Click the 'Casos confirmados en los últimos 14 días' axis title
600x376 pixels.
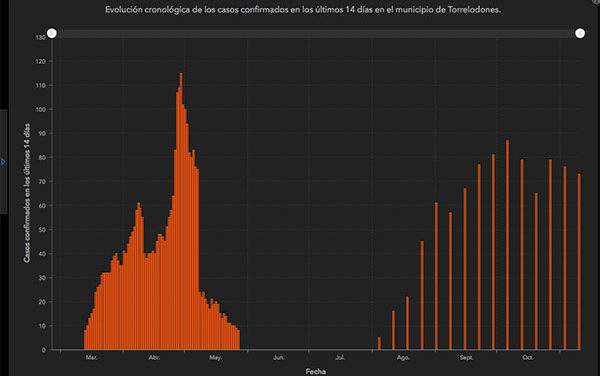[27, 193]
